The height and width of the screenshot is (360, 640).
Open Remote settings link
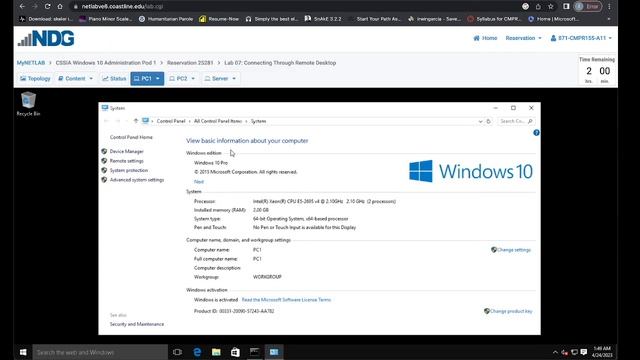click(127, 161)
